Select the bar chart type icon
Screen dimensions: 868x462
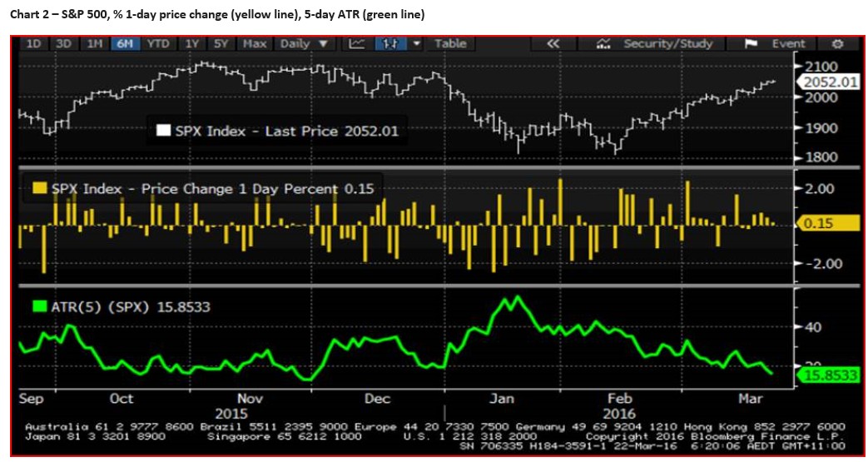[389, 44]
